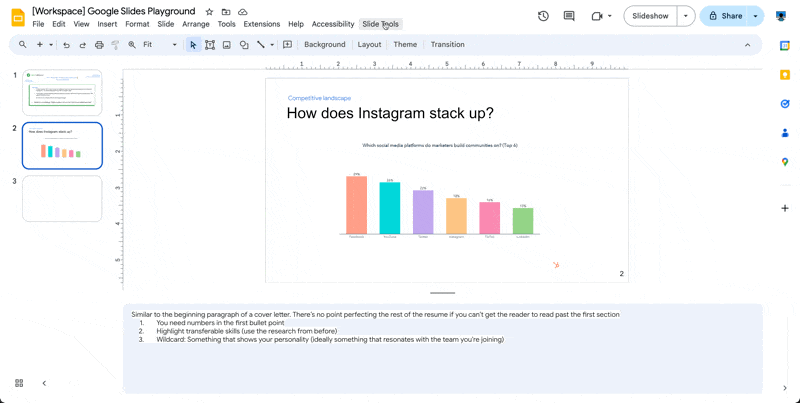This screenshot has width=800, height=403.
Task: Choose the Select arrow tool
Action: pos(193,45)
